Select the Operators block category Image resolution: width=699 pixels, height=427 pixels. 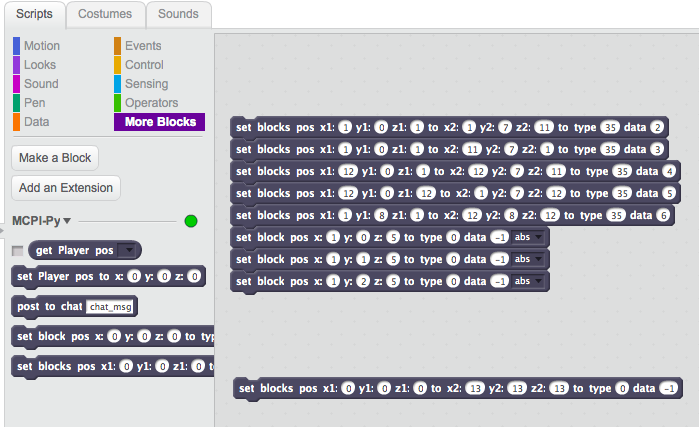(151, 103)
